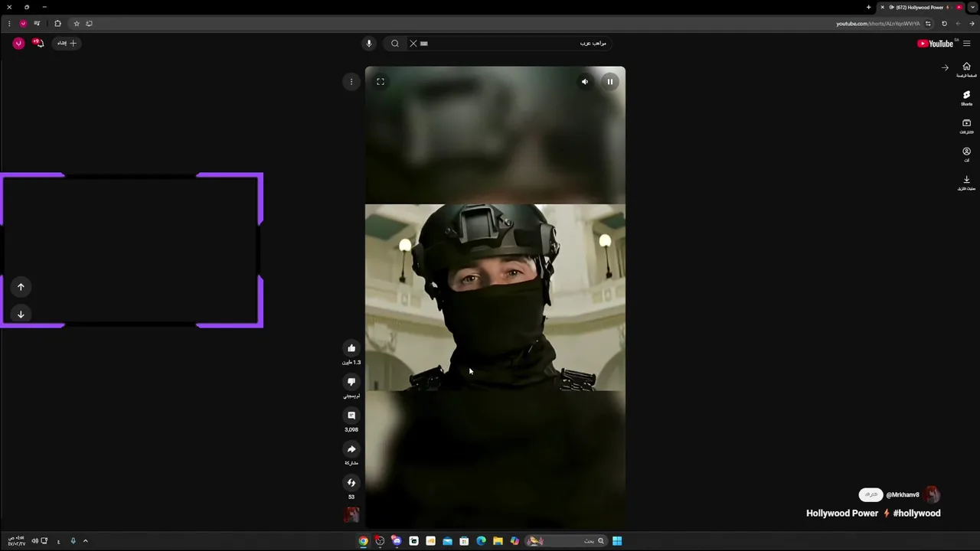Click the install/cast icon in address bar
980x551 pixels.
[89, 24]
